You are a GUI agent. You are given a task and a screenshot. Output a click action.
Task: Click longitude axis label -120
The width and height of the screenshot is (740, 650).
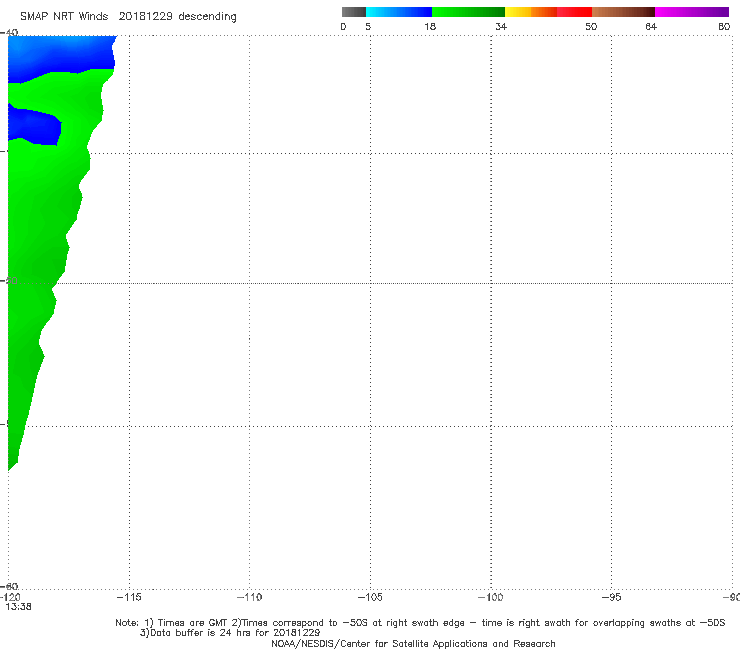[10, 597]
